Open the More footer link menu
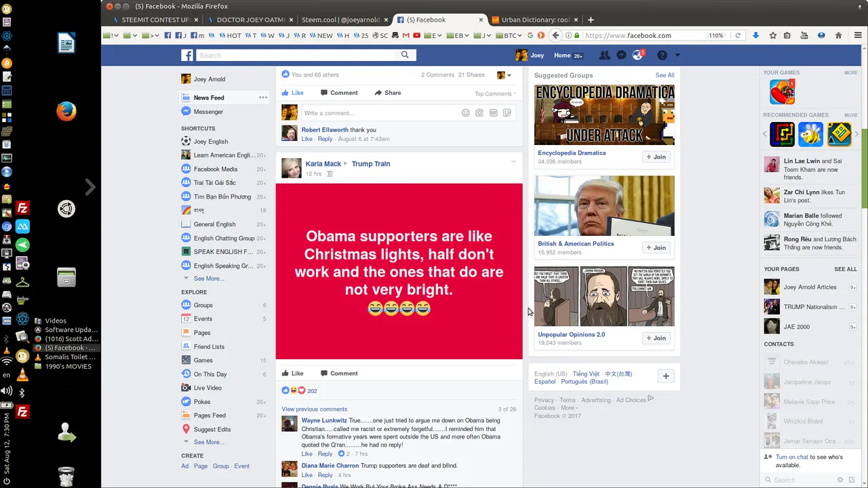This screenshot has width=868, height=488. pyautogui.click(x=568, y=408)
